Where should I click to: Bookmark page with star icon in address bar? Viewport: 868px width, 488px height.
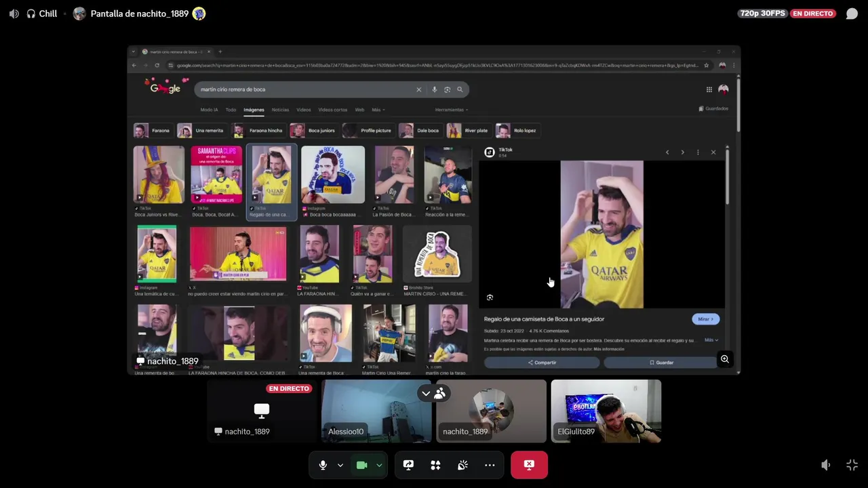click(x=707, y=65)
